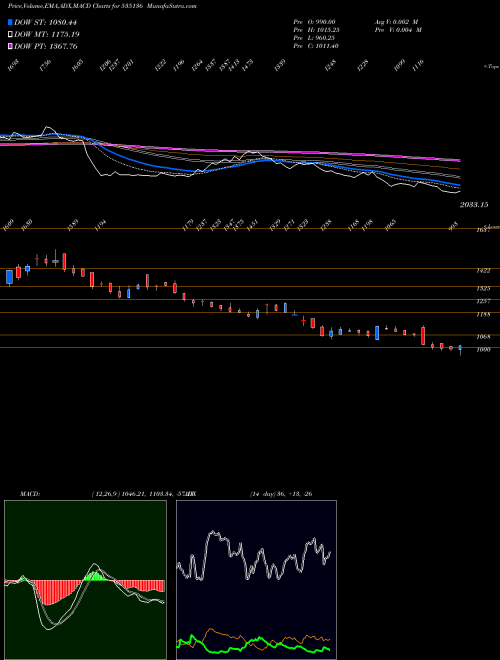500x660 pixels.
Task: Click inside the green MACD histogram panel
Action: click(x=85, y=580)
